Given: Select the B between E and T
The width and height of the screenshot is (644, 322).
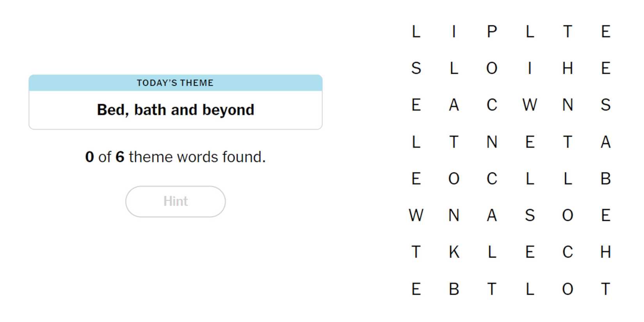Looking at the screenshot, I should pos(454,289).
